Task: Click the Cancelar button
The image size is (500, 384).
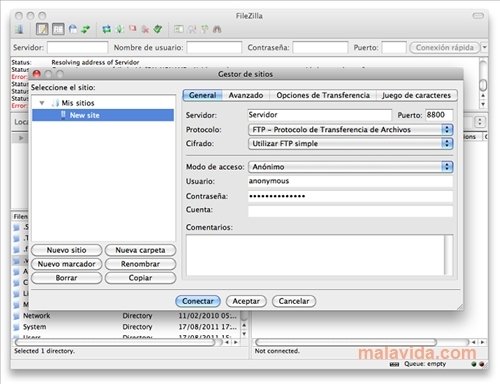Action: (294, 301)
